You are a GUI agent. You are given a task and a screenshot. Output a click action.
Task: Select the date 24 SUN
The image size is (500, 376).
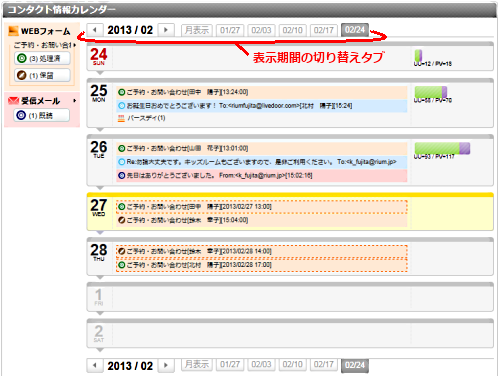[99, 56]
